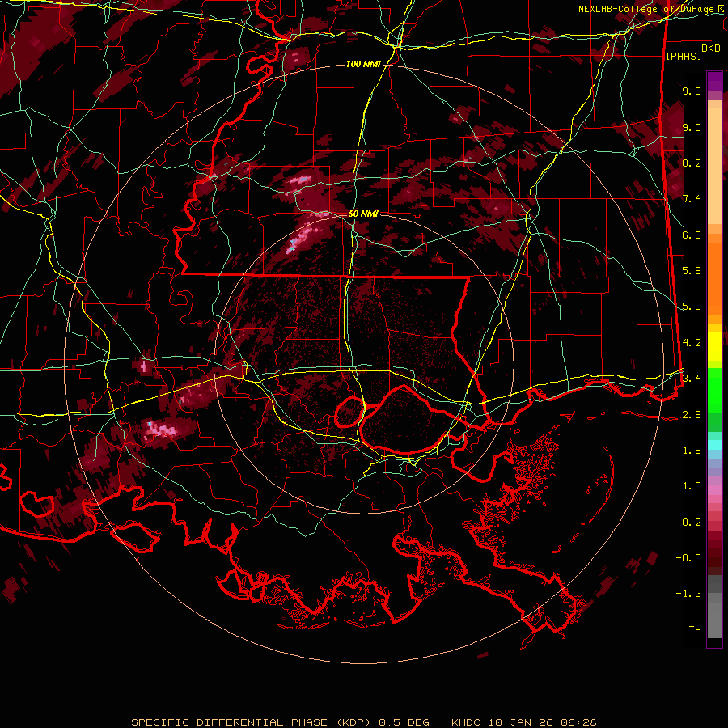Click the 5.8 legend value

(x=692, y=271)
